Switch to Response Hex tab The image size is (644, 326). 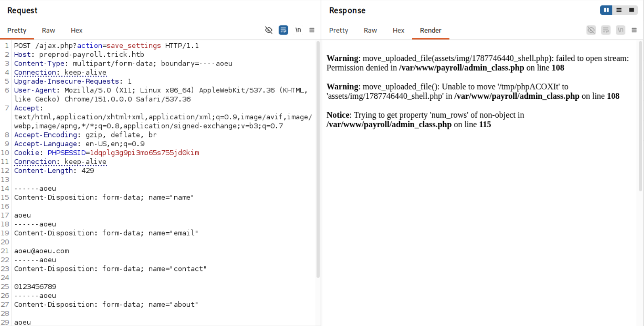coord(398,30)
